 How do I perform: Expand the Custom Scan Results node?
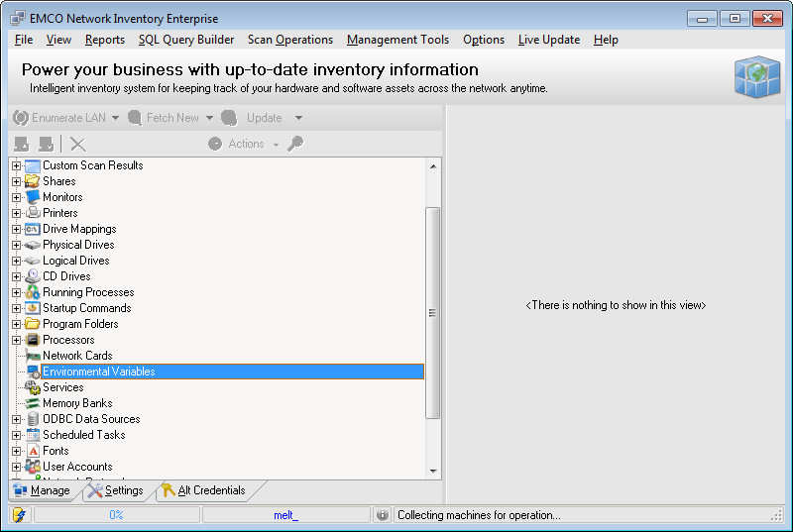(x=17, y=165)
